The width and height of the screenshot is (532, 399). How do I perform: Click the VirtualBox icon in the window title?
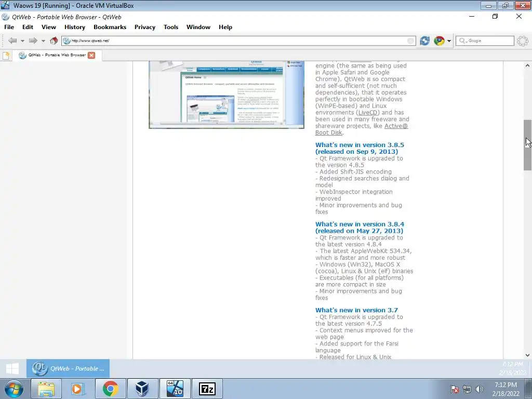(x=5, y=5)
